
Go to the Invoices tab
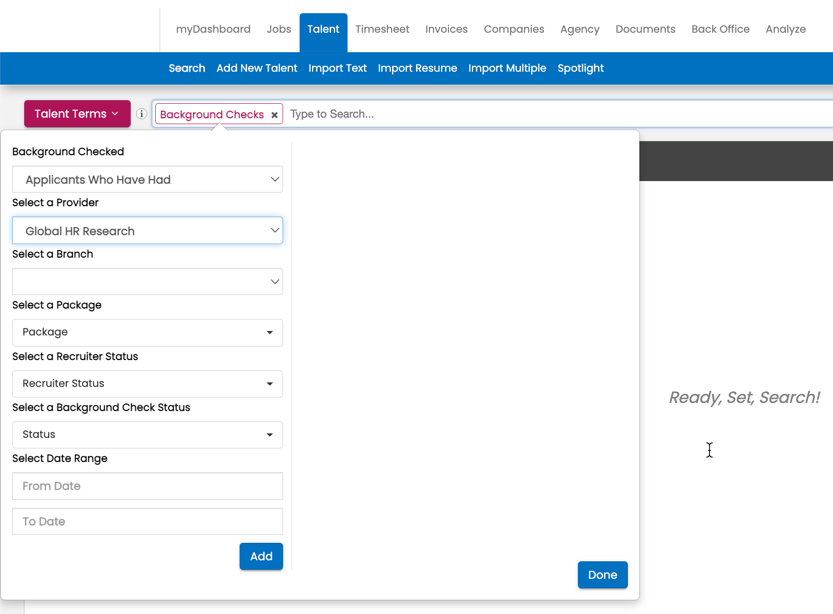pos(446,29)
